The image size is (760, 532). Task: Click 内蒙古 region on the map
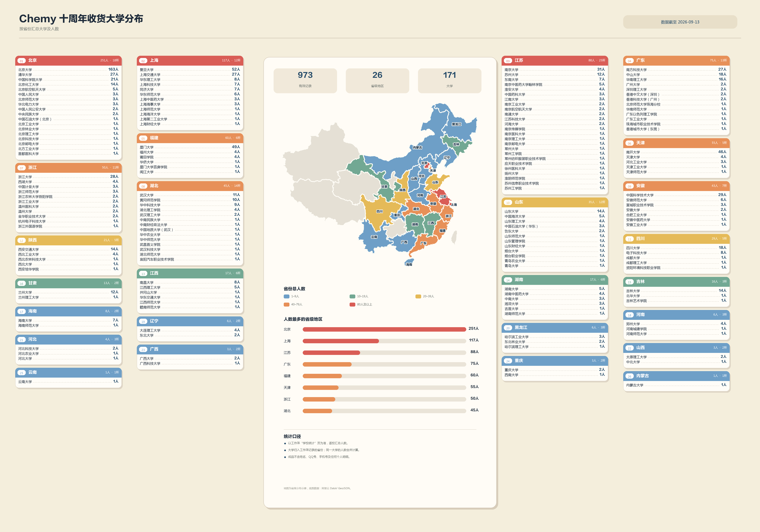coord(417,148)
